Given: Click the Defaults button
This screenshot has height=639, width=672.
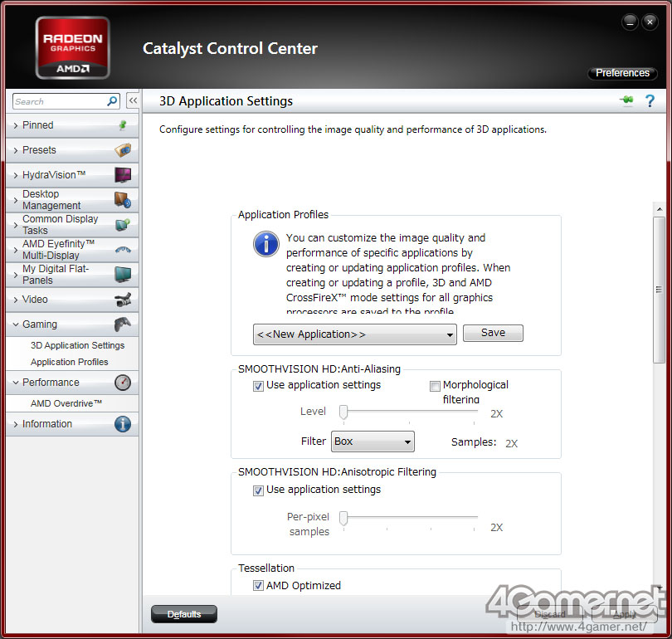Looking at the screenshot, I should coord(184,614).
